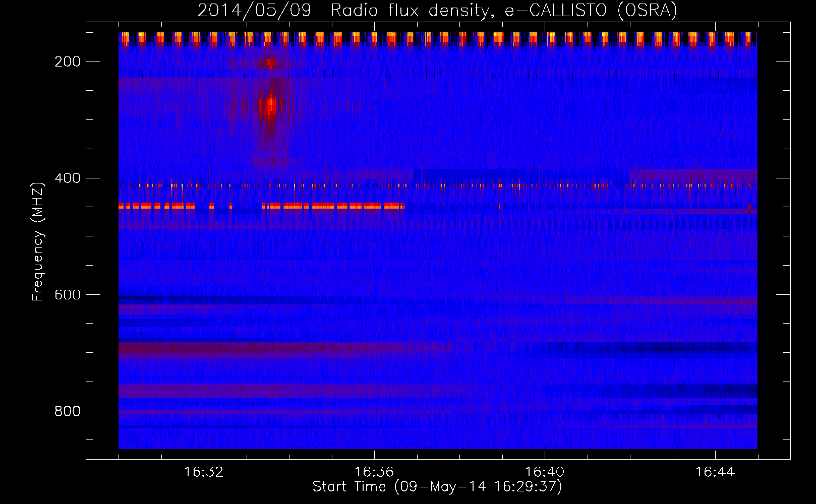Click the plot title 'Radio flux density, e-CALLISTO (OSRA)'

[x=503, y=11]
